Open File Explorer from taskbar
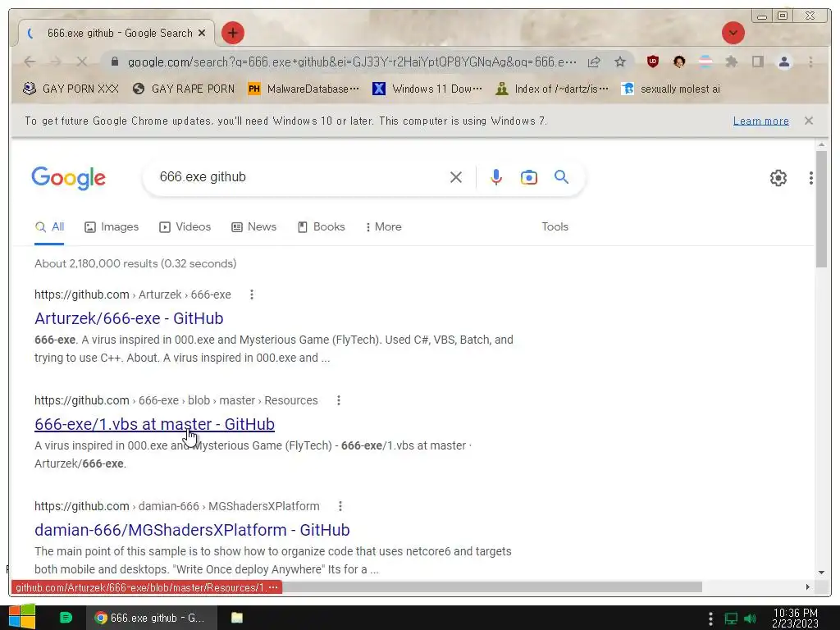840x630 pixels. point(237,618)
